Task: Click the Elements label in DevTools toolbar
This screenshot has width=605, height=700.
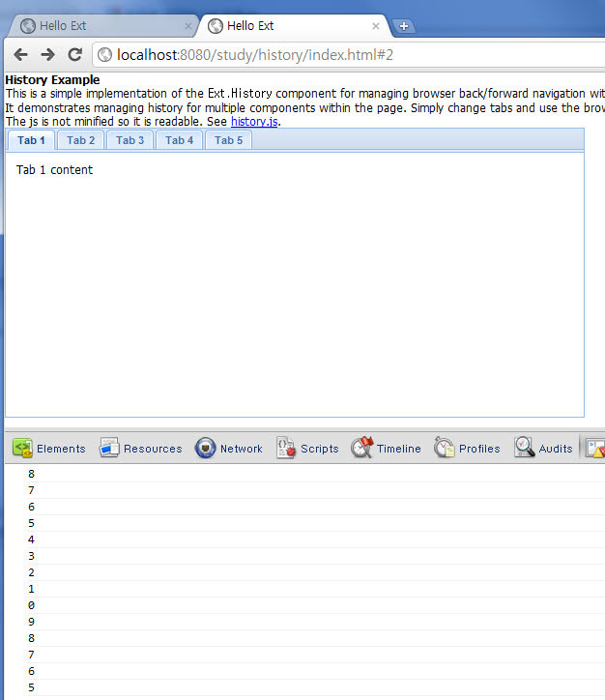Action: point(61,449)
